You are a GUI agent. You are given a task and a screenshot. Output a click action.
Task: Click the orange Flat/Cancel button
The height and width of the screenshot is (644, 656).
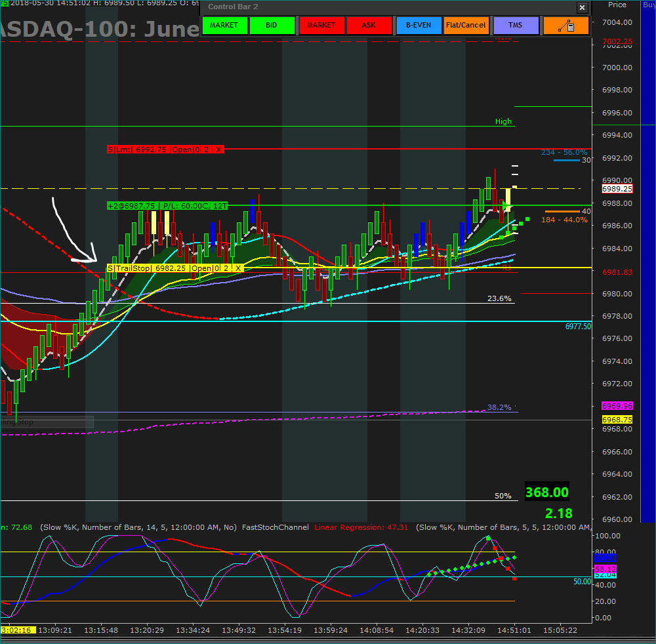(466, 26)
